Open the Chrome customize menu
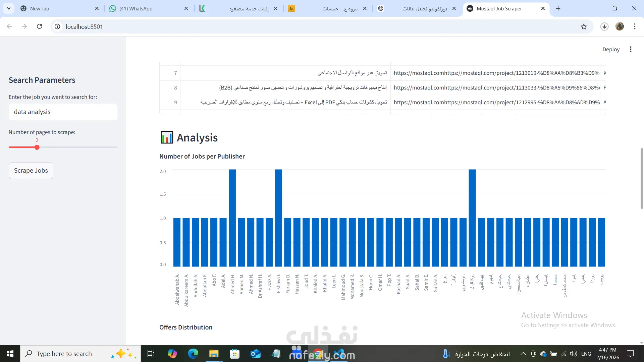The height and width of the screenshot is (362, 644). click(635, 26)
